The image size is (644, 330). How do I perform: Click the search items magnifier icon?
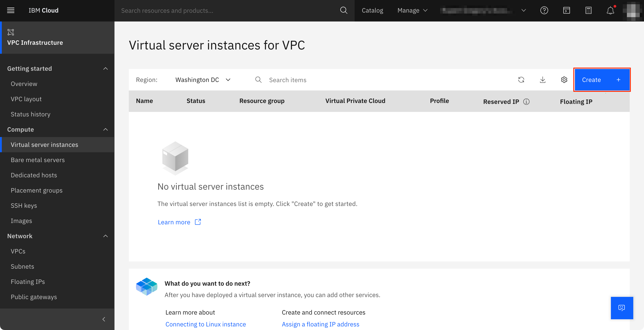click(x=258, y=80)
